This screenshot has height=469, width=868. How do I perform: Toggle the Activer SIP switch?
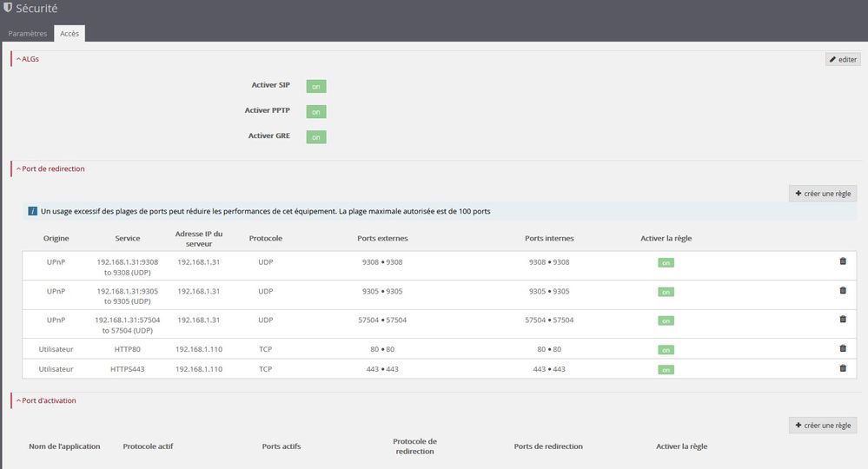click(316, 86)
